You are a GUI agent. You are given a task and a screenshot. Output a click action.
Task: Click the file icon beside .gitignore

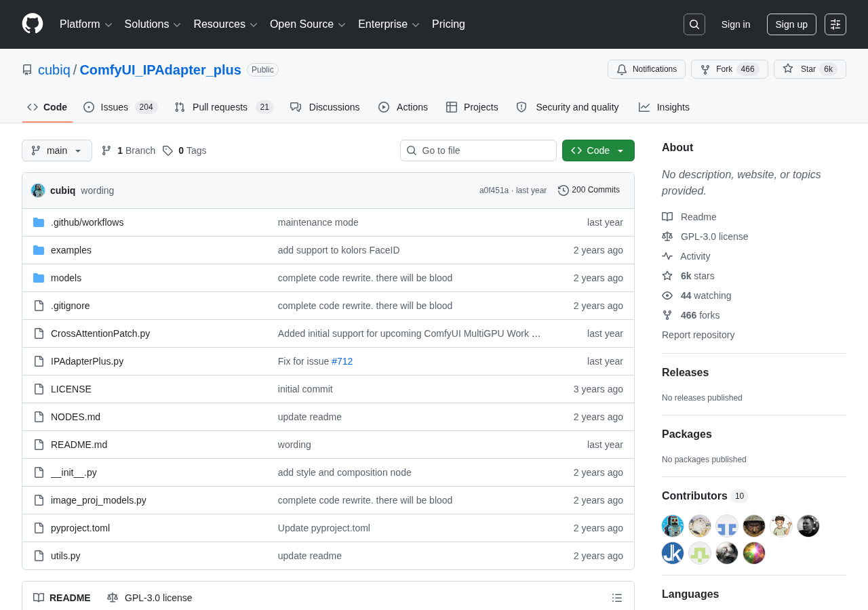tap(39, 306)
